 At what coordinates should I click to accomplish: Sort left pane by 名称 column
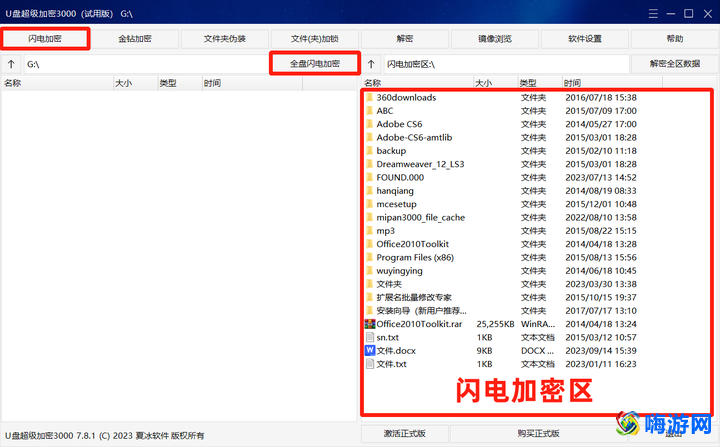pyautogui.click(x=57, y=83)
